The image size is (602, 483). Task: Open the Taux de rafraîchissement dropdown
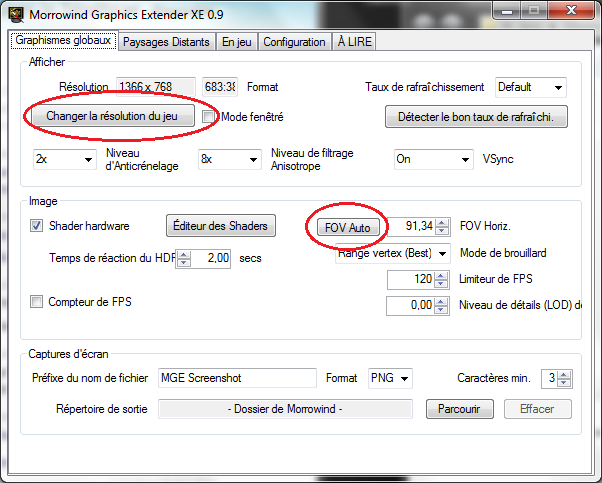(x=531, y=87)
